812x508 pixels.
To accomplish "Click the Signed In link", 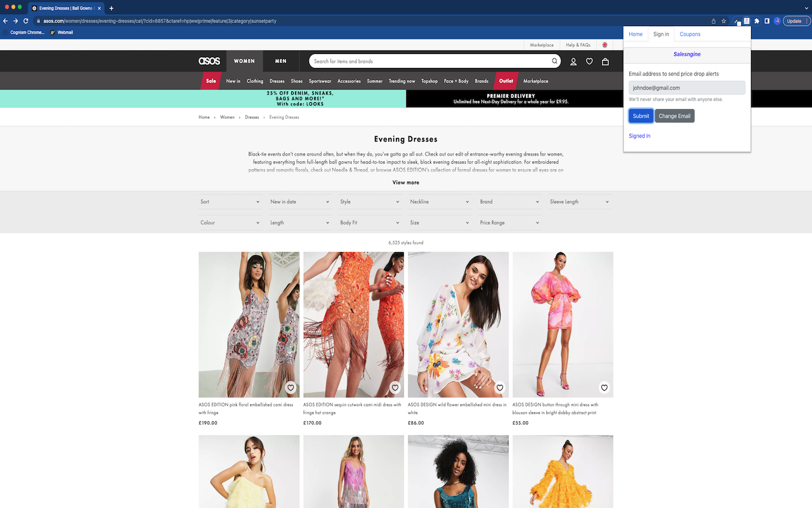I will click(639, 135).
